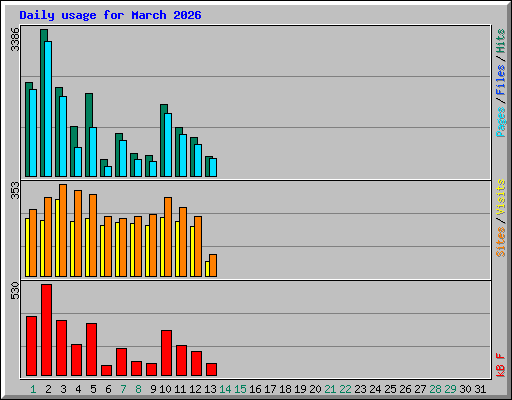
Task: Select the cyan pages bar for day 10
Action: click(x=168, y=145)
